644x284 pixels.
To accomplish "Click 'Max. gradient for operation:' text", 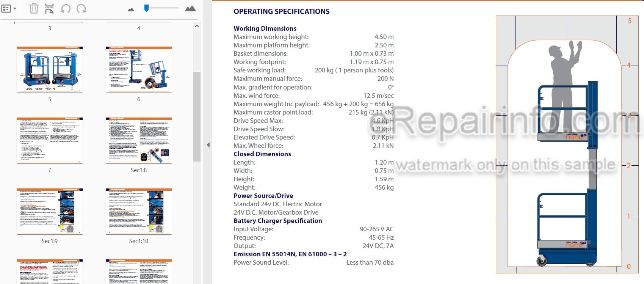I will (273, 87).
